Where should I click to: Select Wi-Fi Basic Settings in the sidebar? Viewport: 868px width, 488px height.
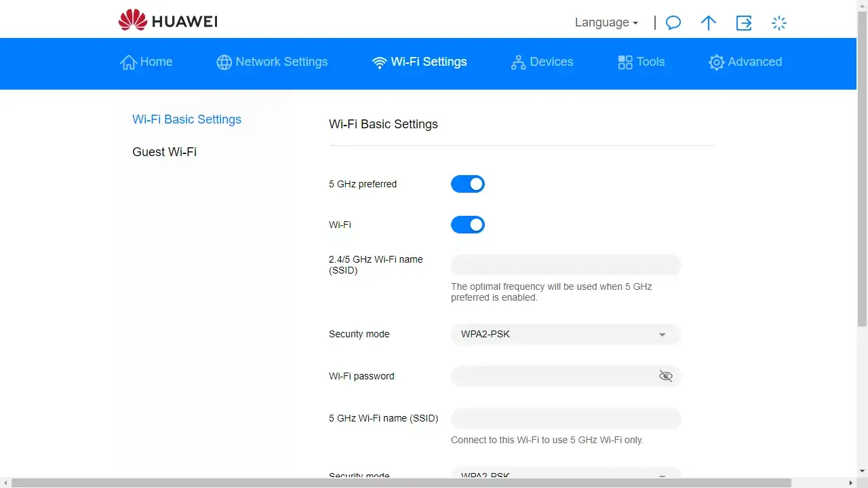tap(186, 119)
